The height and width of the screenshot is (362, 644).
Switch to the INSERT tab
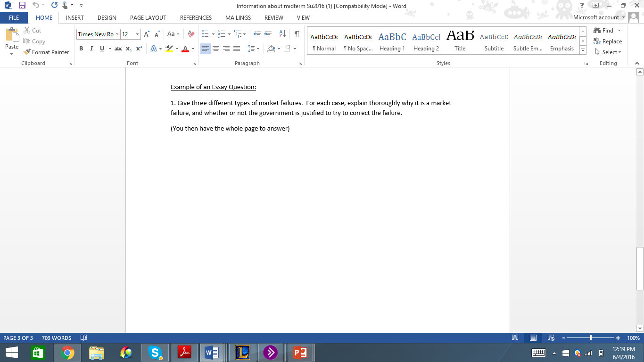click(x=75, y=18)
